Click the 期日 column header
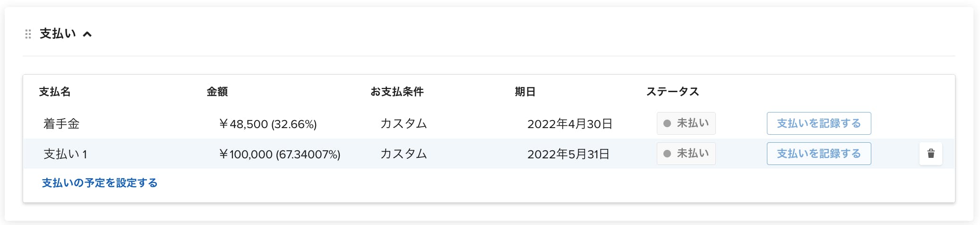This screenshot has width=980, height=225. point(525,92)
